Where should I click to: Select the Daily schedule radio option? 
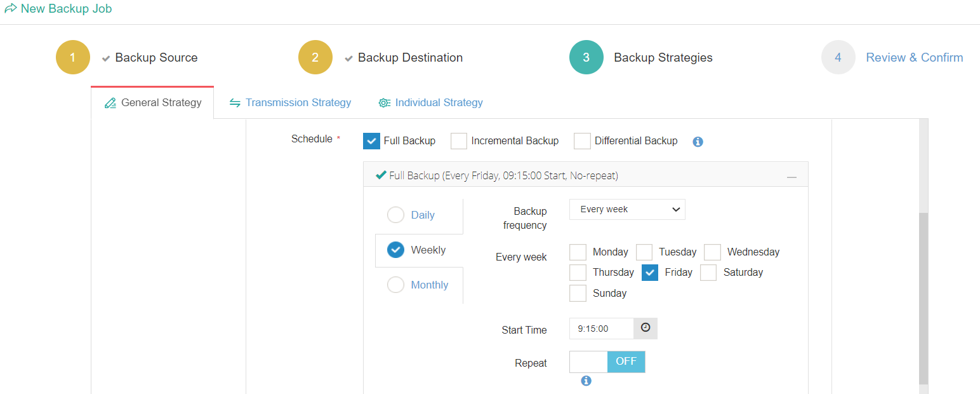click(x=395, y=215)
